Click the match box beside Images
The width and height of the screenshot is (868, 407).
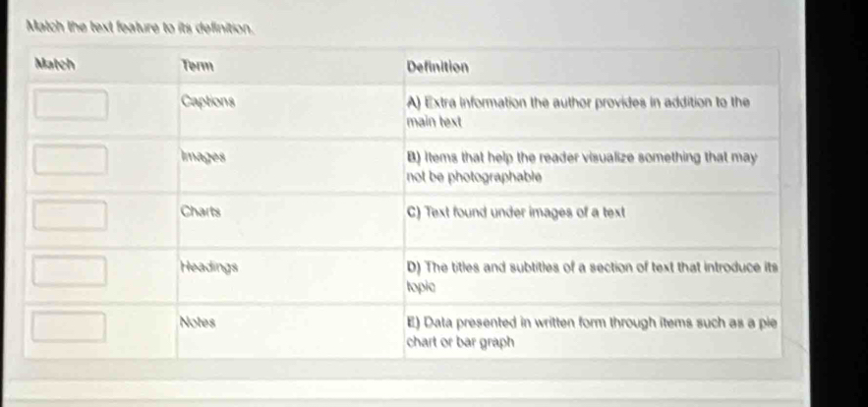tap(71, 159)
